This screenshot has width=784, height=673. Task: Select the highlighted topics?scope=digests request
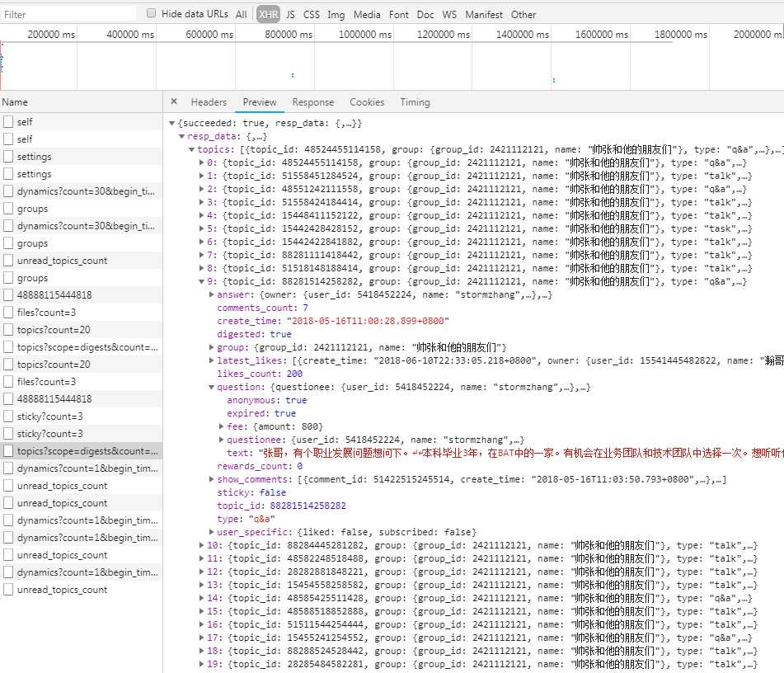coord(81,451)
